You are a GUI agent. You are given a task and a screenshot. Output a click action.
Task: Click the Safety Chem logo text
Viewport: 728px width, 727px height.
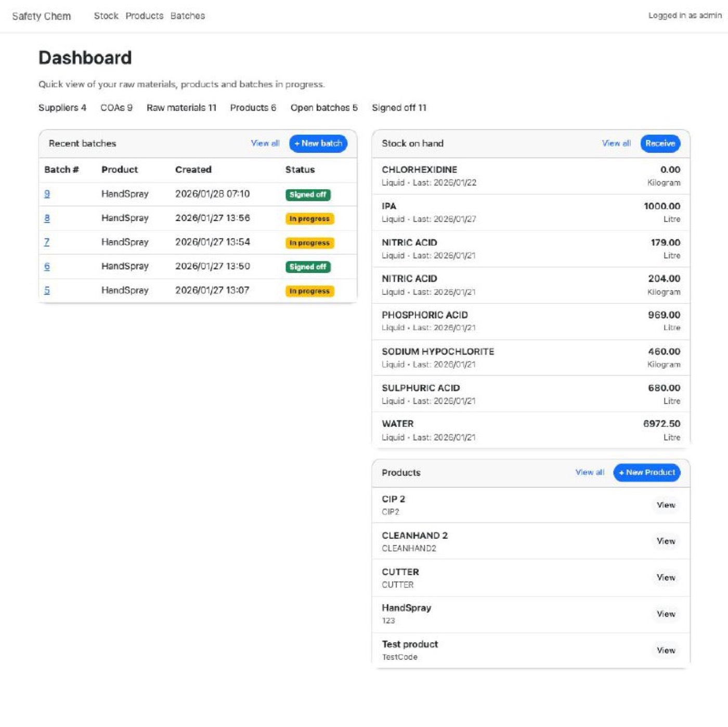(42, 16)
